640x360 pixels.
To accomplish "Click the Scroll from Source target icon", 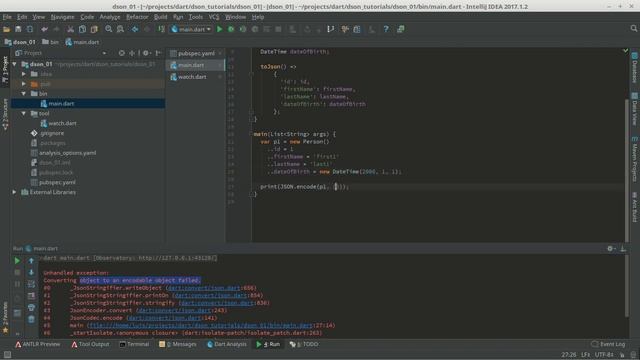I will tap(122, 53).
